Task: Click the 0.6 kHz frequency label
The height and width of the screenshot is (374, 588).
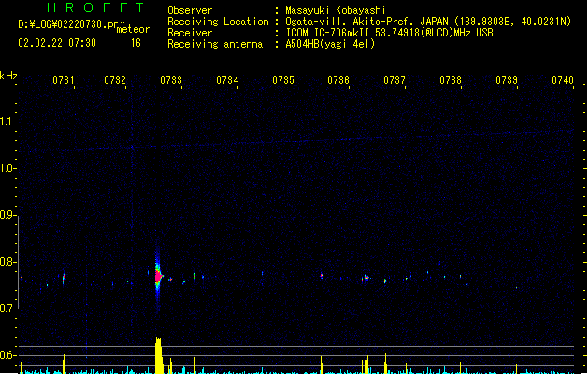Action: (x=7, y=355)
